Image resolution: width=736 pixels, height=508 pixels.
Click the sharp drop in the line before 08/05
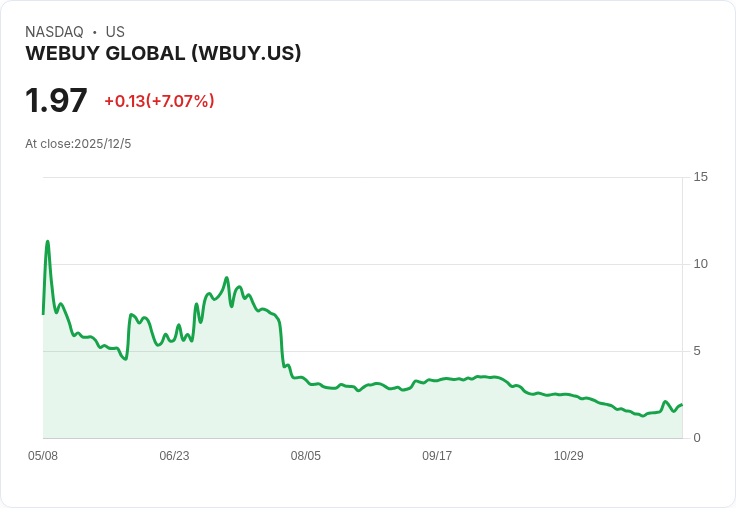click(x=282, y=343)
